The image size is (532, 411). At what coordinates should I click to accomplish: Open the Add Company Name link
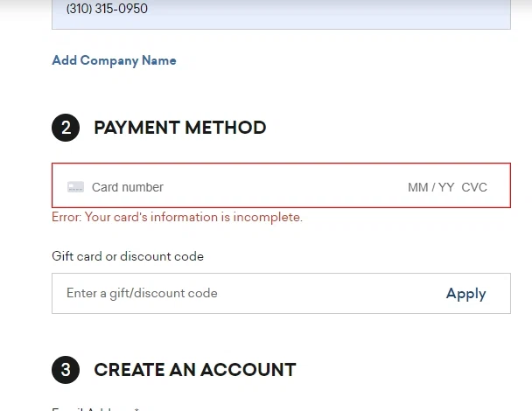click(x=114, y=60)
